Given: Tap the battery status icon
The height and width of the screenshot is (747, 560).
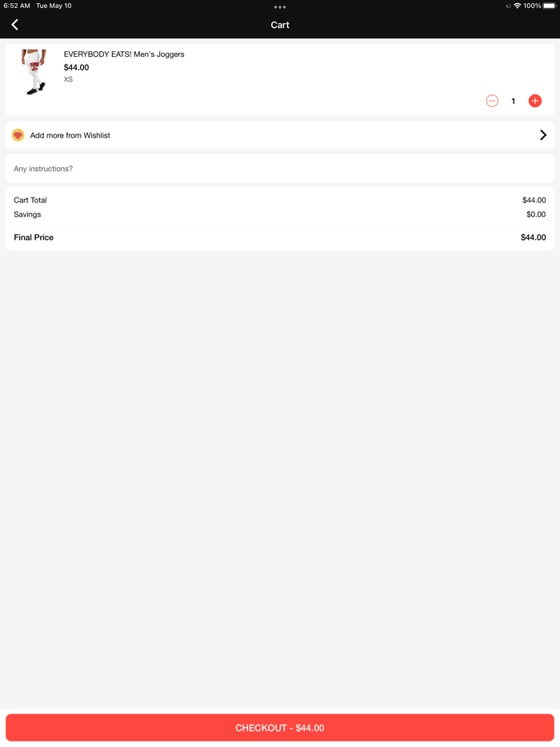Looking at the screenshot, I should click(x=550, y=6).
